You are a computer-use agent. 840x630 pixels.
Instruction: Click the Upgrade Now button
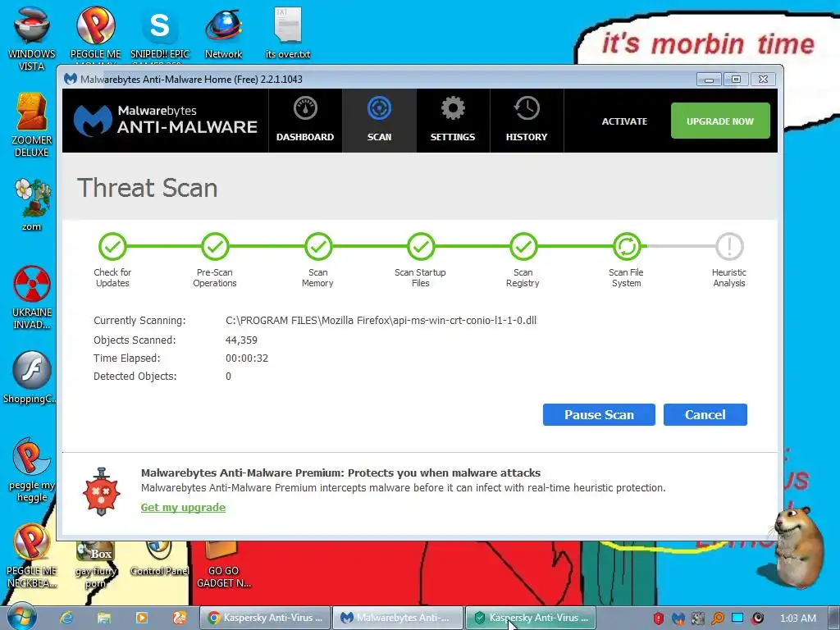720,121
